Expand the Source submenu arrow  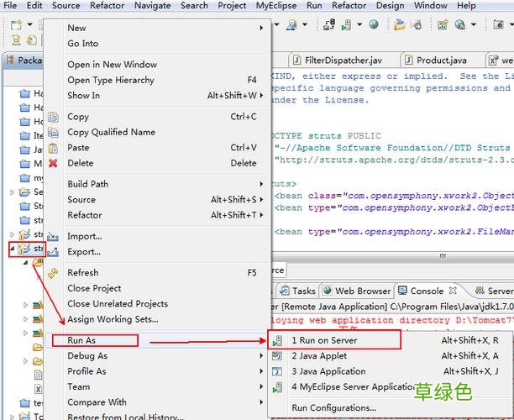tap(261, 199)
